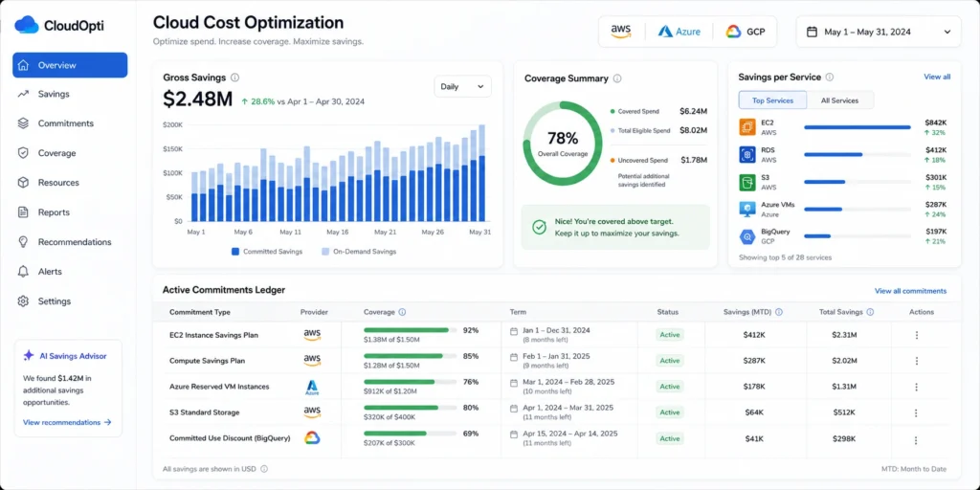Click the EC2 savings progress bar

point(857,127)
